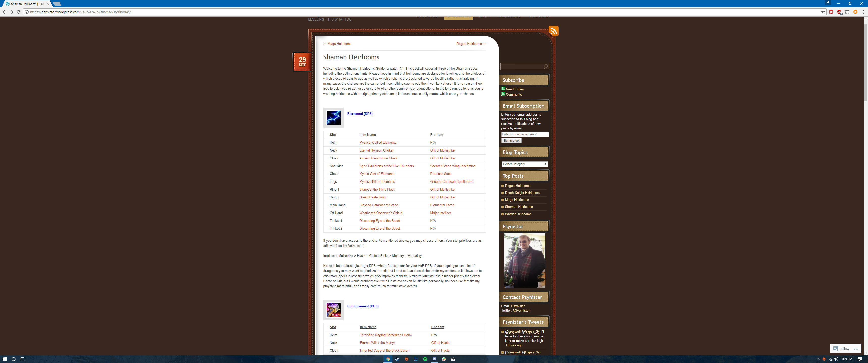The image size is (868, 363).
Task: Click the 29 SEP date badge
Action: (302, 62)
